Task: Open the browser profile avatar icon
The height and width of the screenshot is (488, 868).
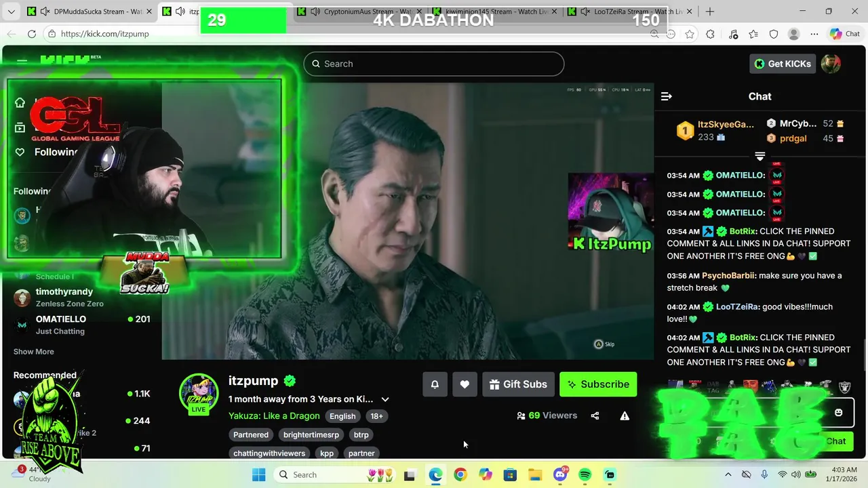Action: (794, 34)
